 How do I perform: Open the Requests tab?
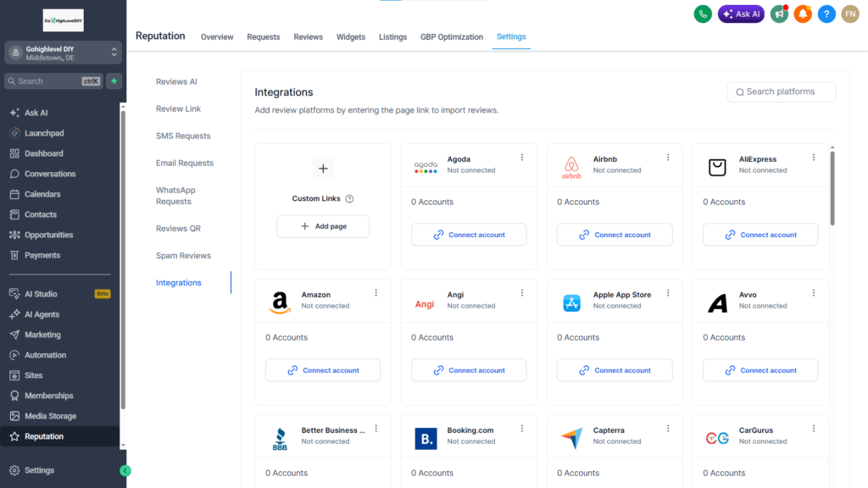pos(264,37)
